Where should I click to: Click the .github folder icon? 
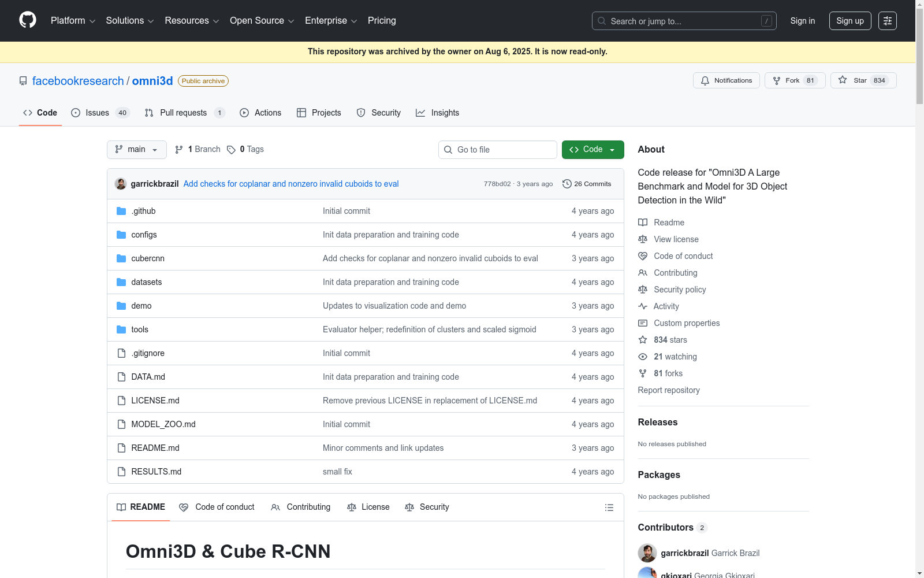[121, 211]
